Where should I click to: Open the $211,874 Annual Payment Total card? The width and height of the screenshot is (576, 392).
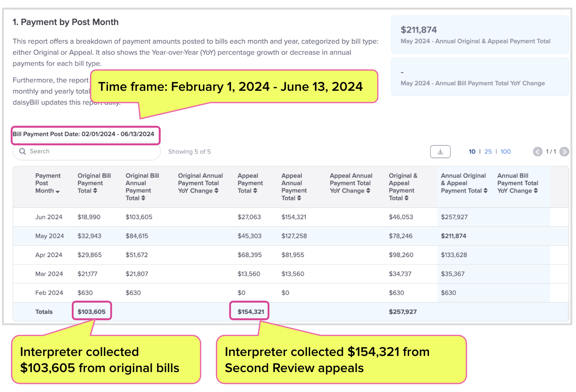click(x=480, y=35)
